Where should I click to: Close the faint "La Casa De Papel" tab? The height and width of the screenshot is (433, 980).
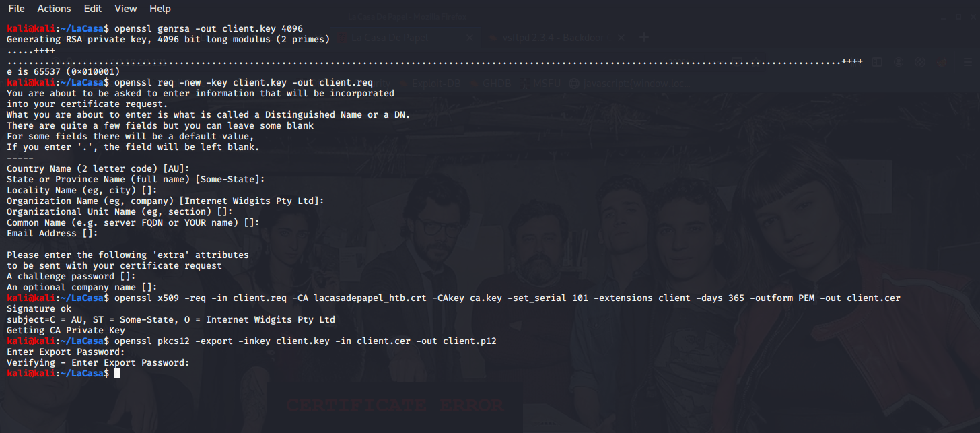(x=470, y=38)
